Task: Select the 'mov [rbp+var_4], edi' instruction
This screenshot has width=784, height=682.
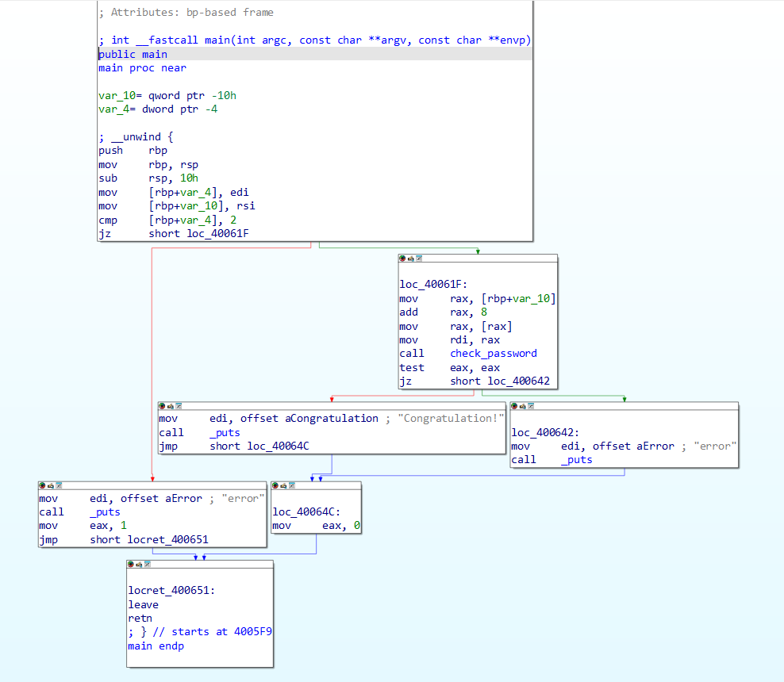Action: 174,193
